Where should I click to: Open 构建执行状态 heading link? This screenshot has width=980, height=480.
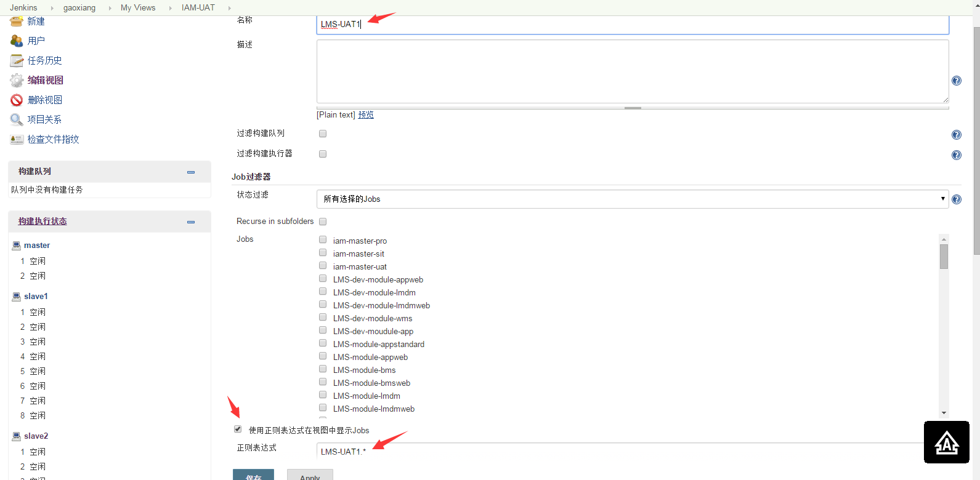[43, 221]
